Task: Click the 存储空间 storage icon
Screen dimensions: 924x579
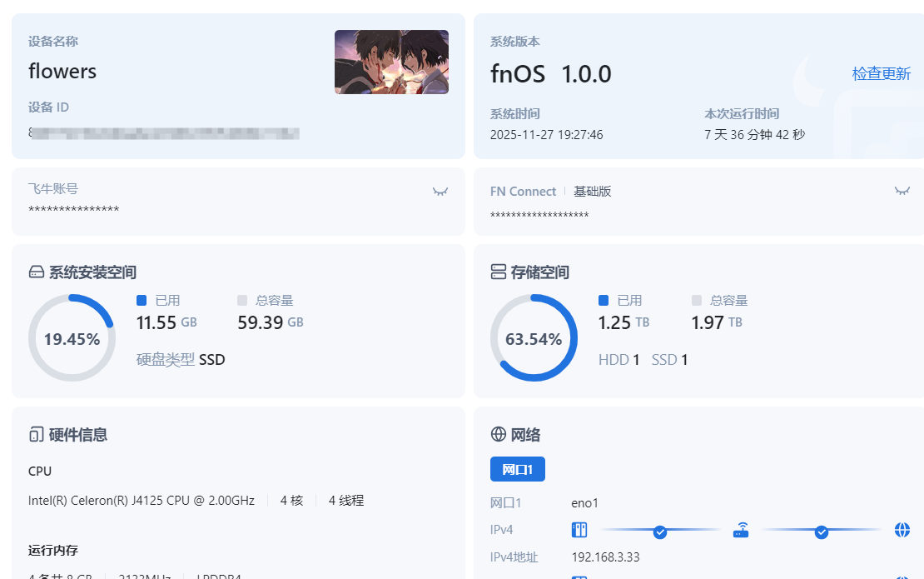Action: pyautogui.click(x=499, y=272)
